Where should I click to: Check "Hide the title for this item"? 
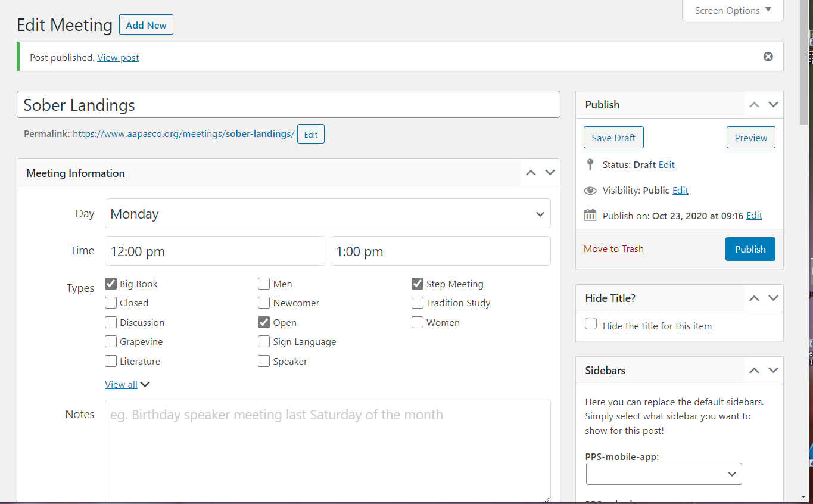click(x=590, y=323)
